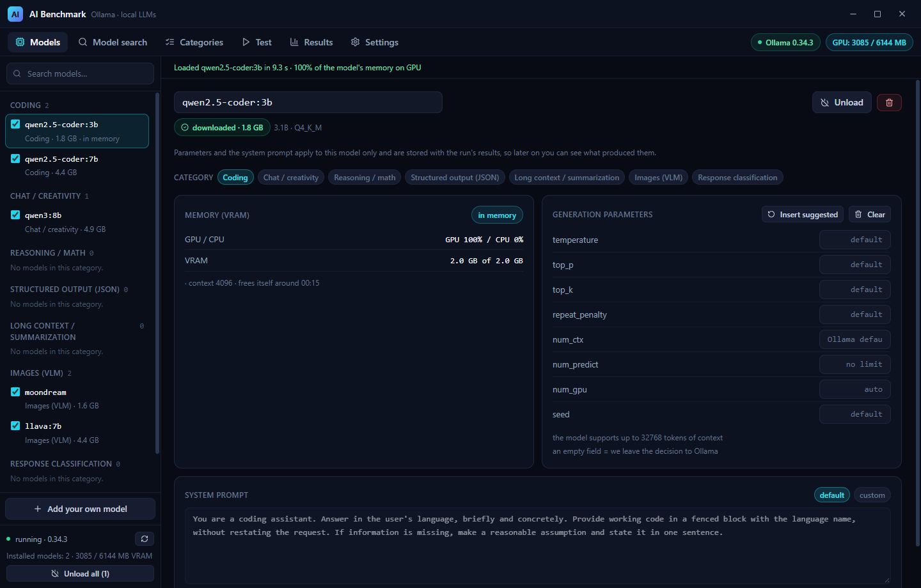921x588 pixels.
Task: Click inside the system prompt text area
Action: coord(538,546)
